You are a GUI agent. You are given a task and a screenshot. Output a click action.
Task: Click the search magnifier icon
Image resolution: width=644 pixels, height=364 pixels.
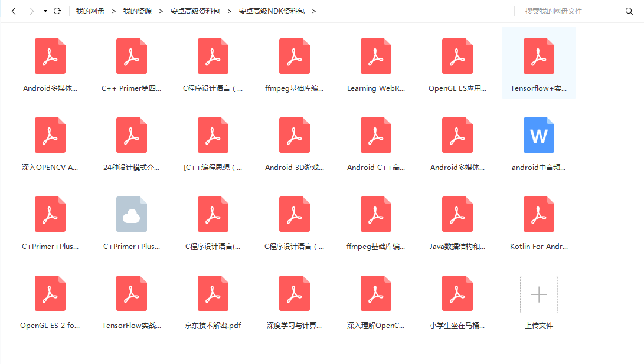[629, 11]
